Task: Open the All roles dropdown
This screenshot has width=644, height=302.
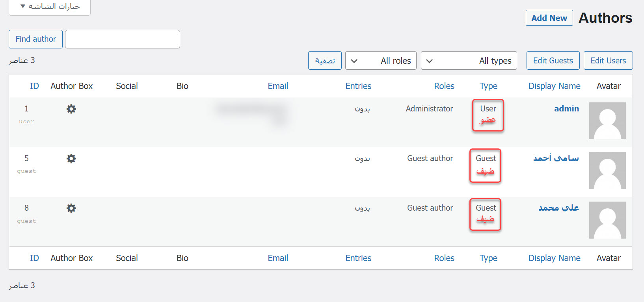Action: pos(380,61)
